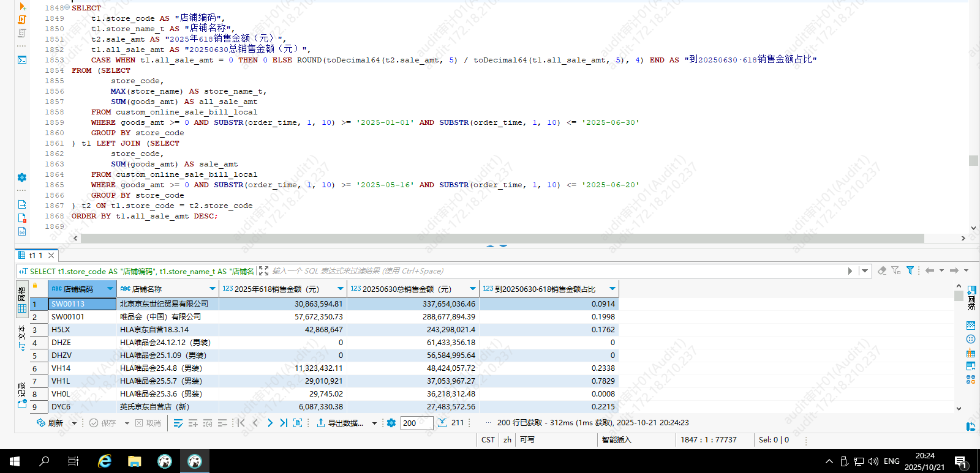
Task: Click Internet Explorer icon in taskbar
Action: point(105,461)
